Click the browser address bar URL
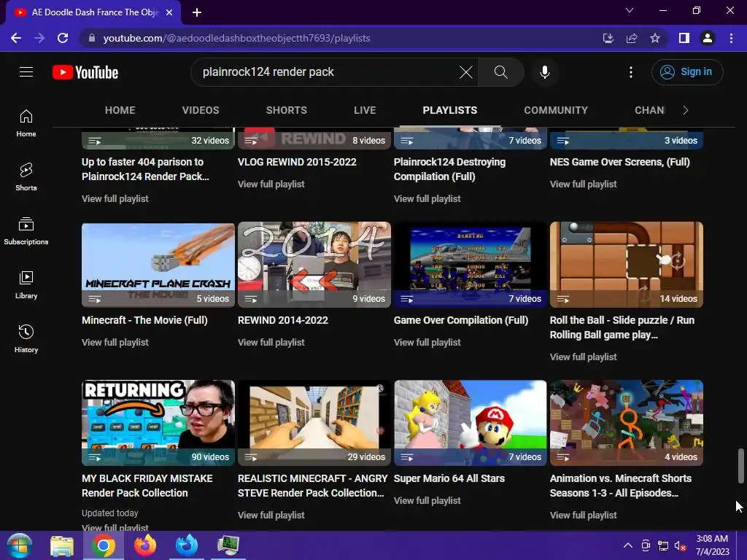Viewport: 747px width, 560px height. tap(237, 38)
